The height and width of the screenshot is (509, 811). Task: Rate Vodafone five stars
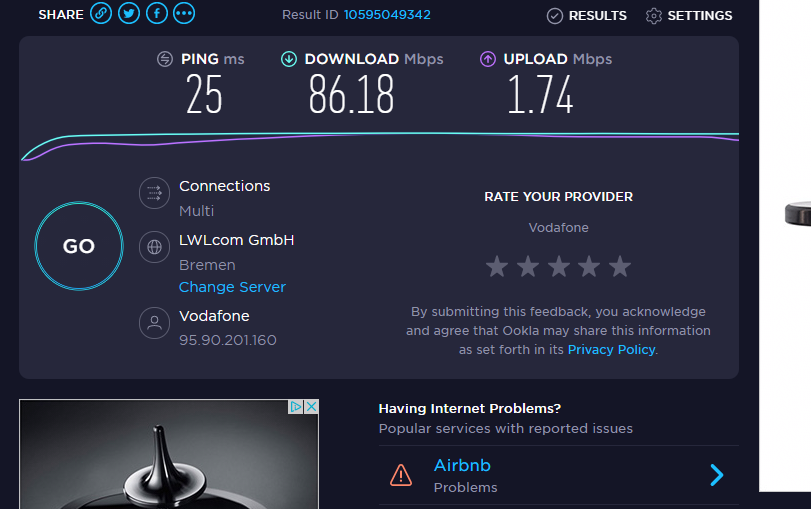tap(620, 266)
